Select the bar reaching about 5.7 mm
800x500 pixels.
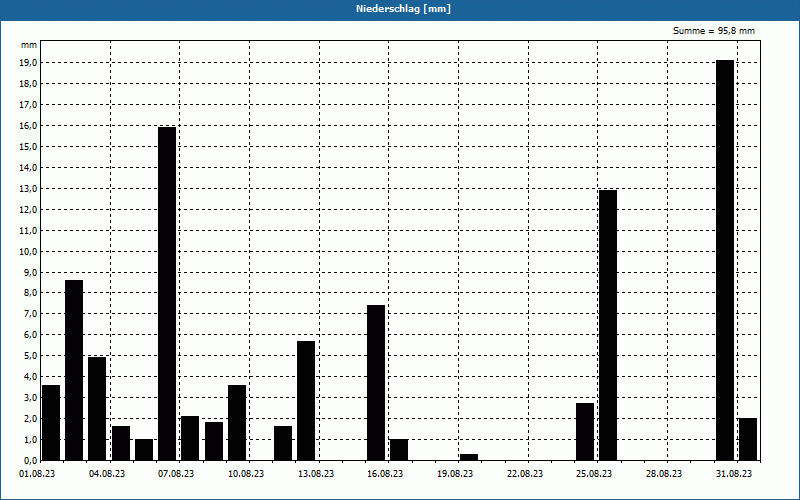306,401
